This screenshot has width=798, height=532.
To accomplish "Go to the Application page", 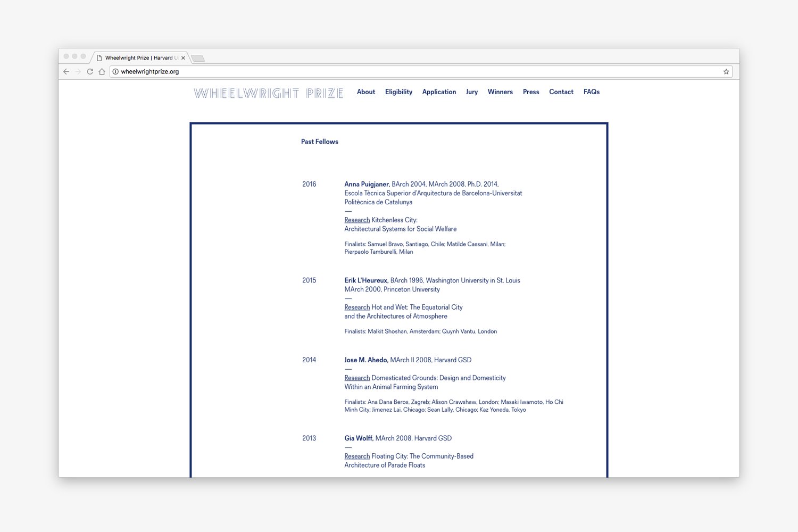I will (x=439, y=92).
